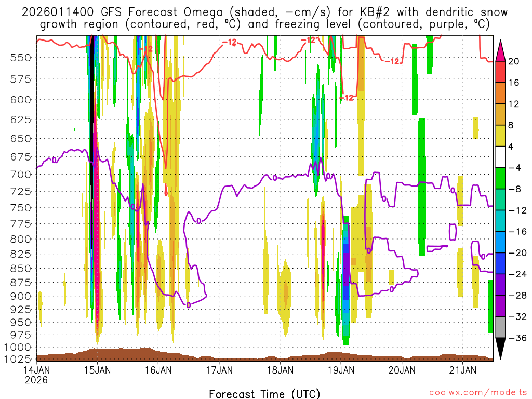
Task: Click the purple 0 contour label near 925 level
Action: click(x=189, y=305)
